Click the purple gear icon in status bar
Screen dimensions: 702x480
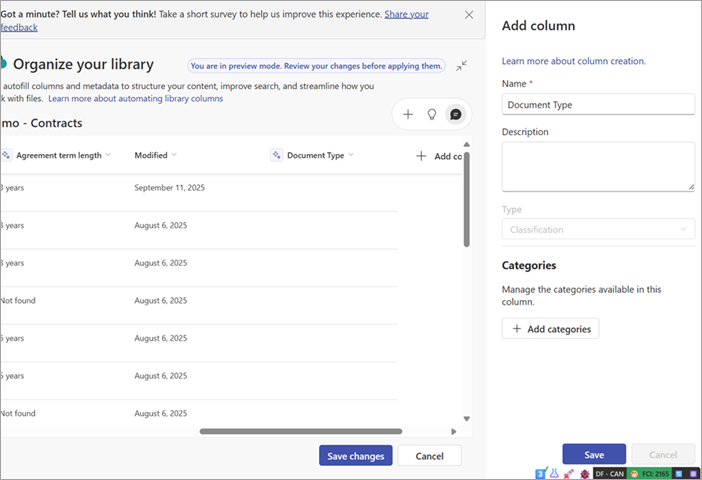693,474
